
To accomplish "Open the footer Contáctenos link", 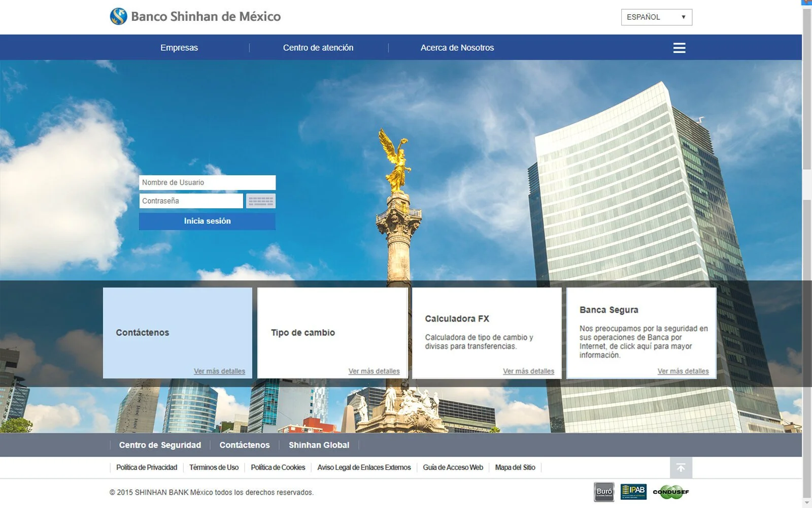I will 245,445.
